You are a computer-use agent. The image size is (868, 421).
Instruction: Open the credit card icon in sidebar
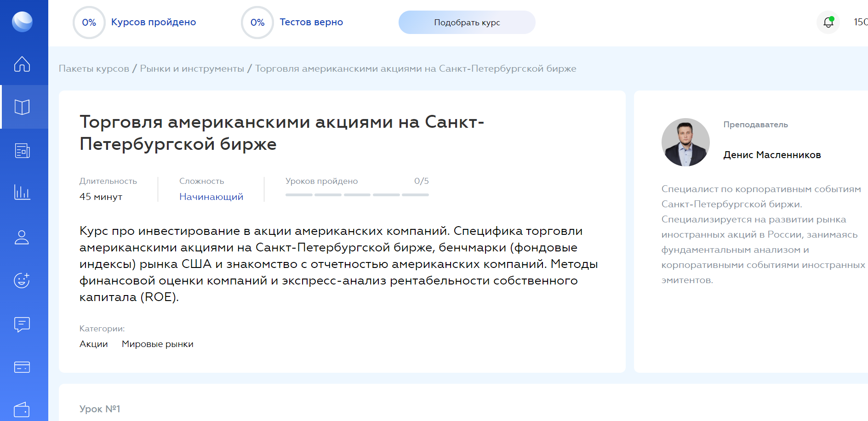pyautogui.click(x=22, y=367)
